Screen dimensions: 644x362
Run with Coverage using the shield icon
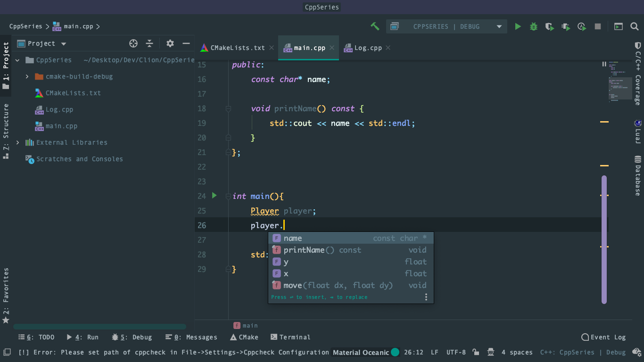[x=549, y=26]
